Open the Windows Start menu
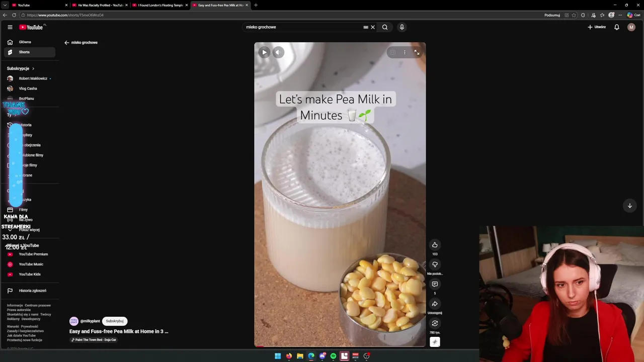 coord(278,356)
